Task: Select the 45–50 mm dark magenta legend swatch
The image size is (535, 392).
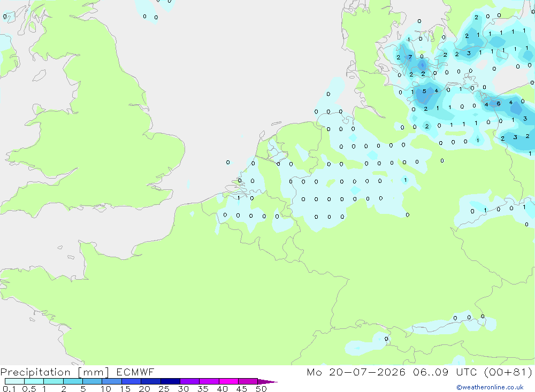Action: tap(248, 381)
